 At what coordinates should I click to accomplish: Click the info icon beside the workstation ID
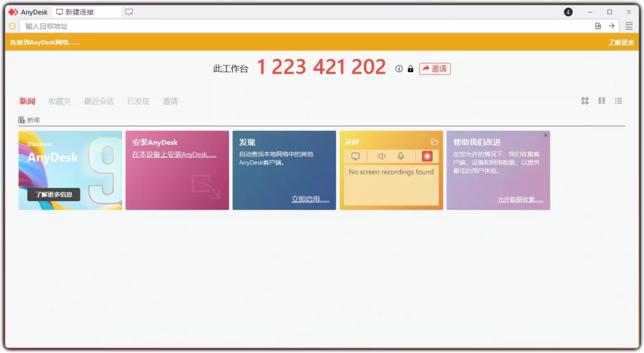(x=399, y=69)
